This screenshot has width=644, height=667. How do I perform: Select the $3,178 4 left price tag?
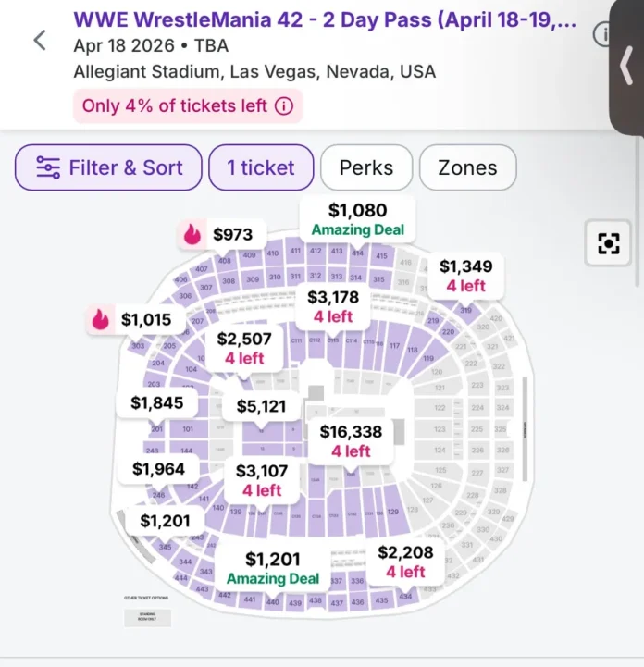coord(332,306)
